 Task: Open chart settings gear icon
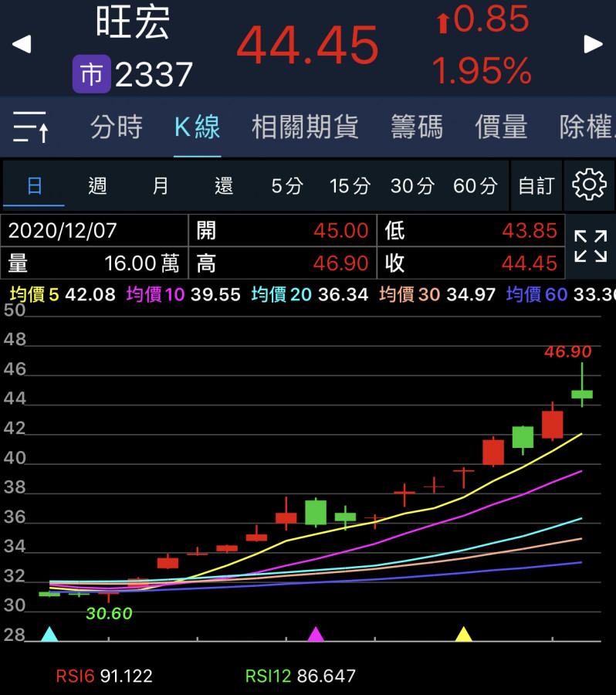tap(589, 185)
